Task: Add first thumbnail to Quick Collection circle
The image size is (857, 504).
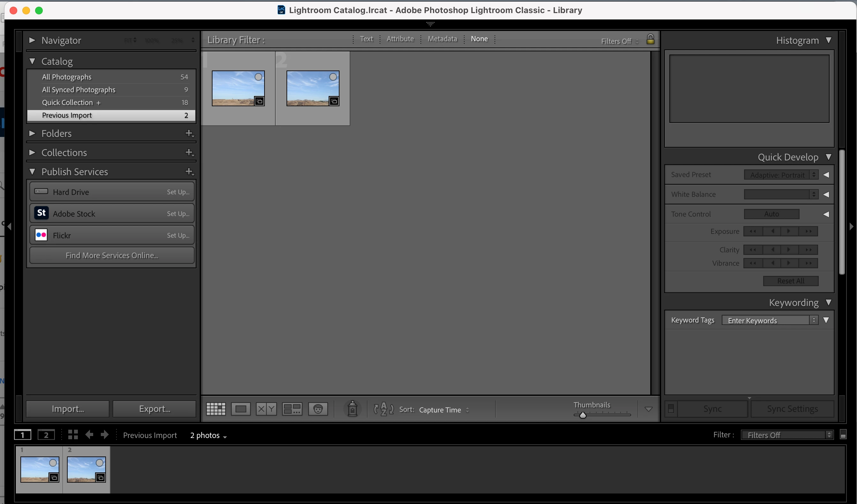Action: coord(258,77)
